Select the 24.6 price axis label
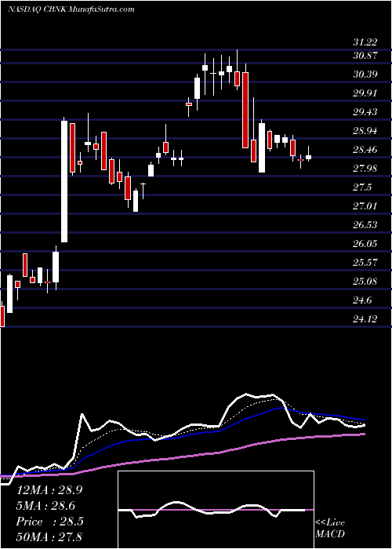Image resolution: width=392 pixels, height=549 pixels. [x=362, y=300]
